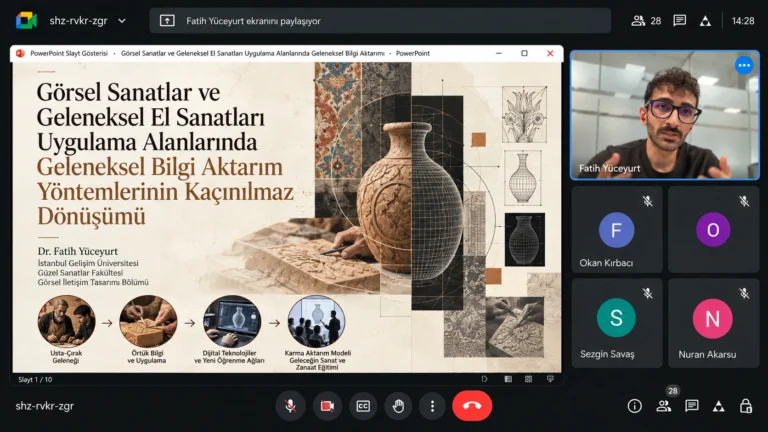Image resolution: width=768 pixels, height=432 pixels.
Task: Toggle the camera button in call controls
Action: point(327,406)
